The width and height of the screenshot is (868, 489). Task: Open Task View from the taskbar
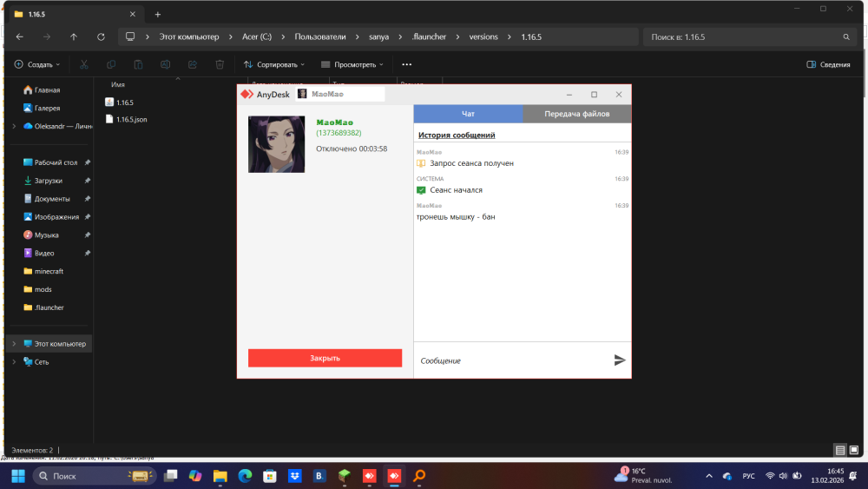coord(170,476)
